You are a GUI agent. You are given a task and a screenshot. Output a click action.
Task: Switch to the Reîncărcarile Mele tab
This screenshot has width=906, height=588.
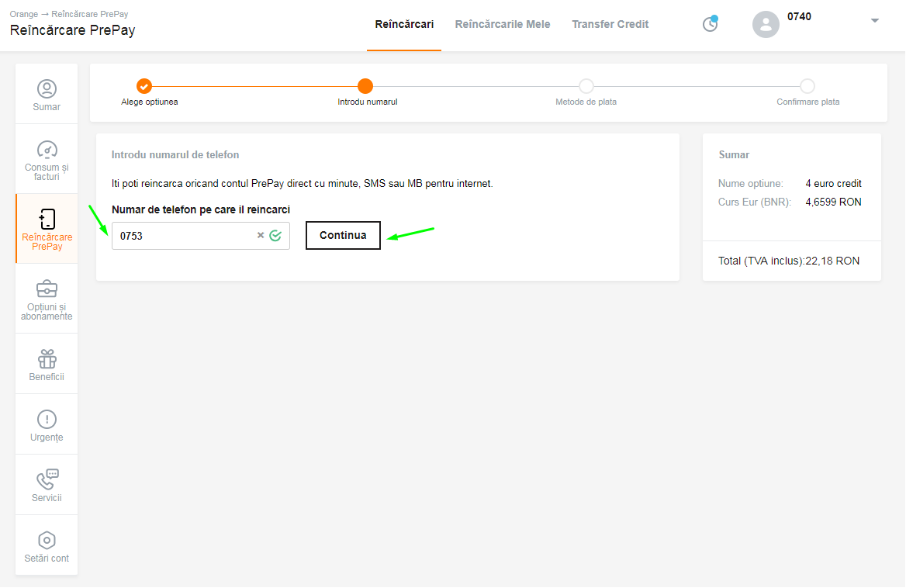coord(503,24)
